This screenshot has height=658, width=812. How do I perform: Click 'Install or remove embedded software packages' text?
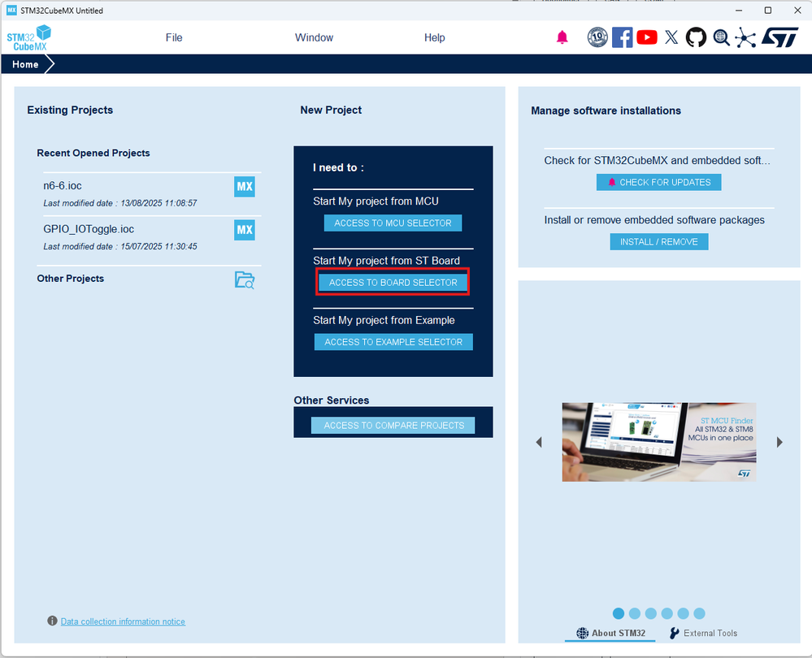[x=654, y=220]
